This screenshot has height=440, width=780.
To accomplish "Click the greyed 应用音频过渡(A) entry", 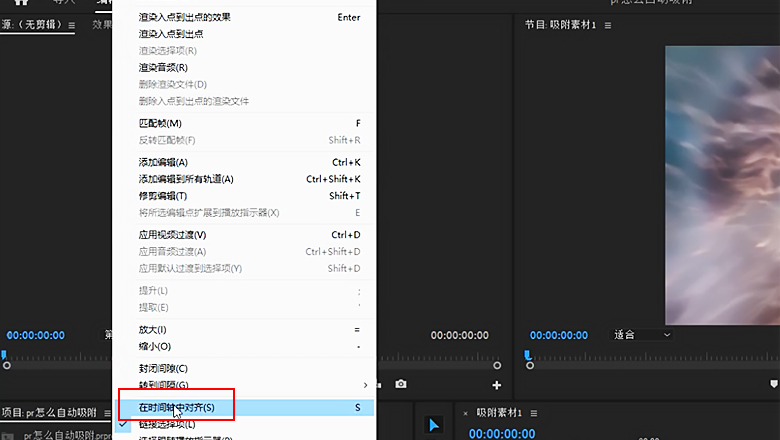I will pyautogui.click(x=244, y=252).
